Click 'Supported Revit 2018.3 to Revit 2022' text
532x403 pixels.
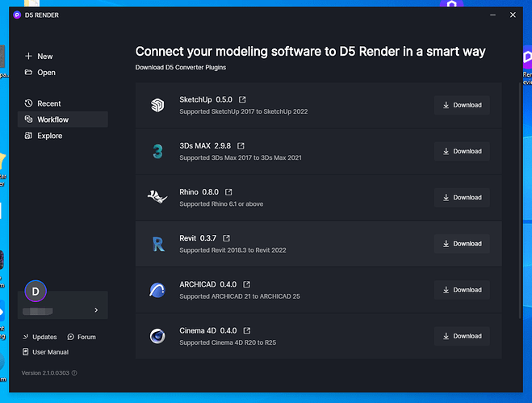point(232,250)
